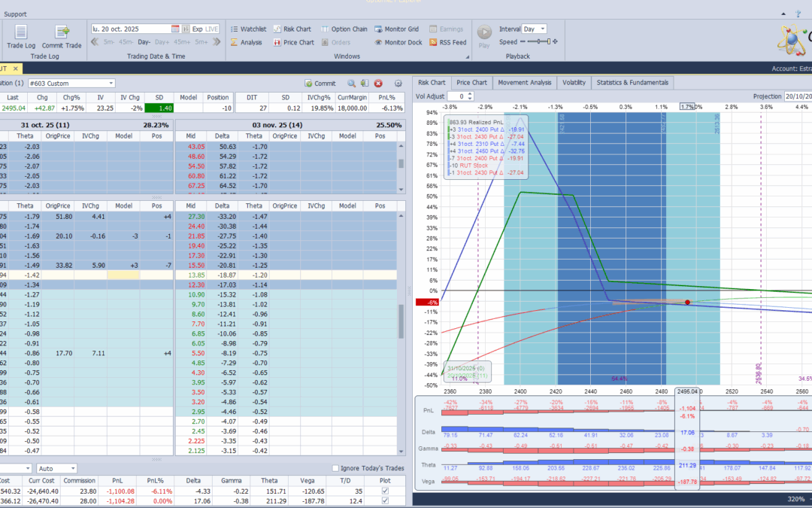Open Windows group dialog launcher corner
The image size is (812, 508).
click(468, 57)
